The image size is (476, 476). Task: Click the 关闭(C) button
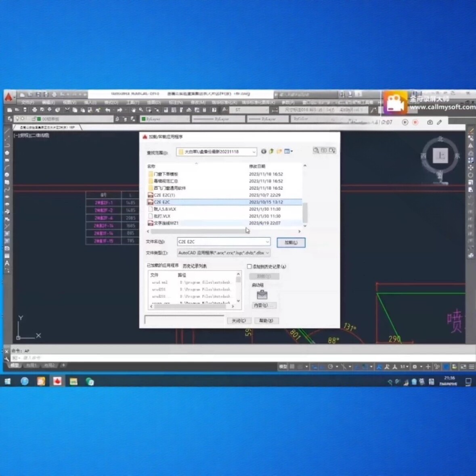pyautogui.click(x=239, y=321)
